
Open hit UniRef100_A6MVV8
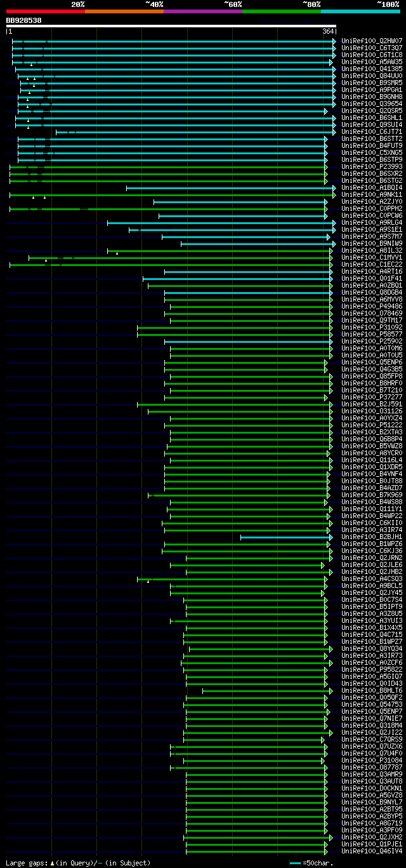point(372,299)
